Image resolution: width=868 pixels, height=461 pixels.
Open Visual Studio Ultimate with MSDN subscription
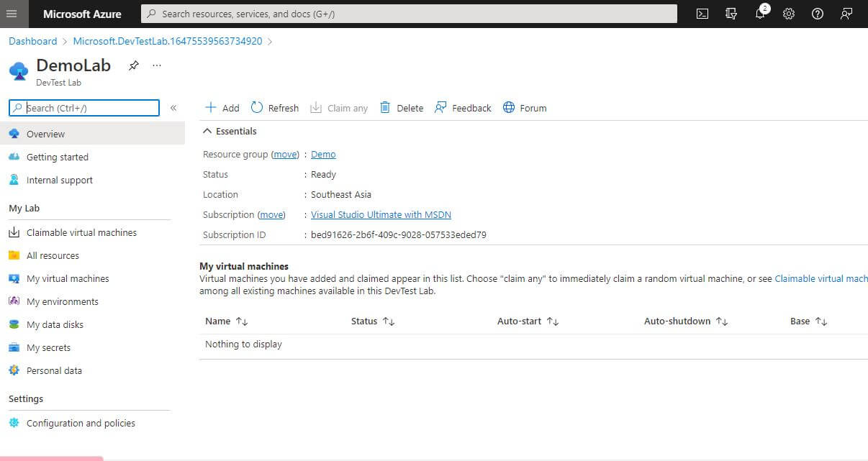tap(381, 215)
